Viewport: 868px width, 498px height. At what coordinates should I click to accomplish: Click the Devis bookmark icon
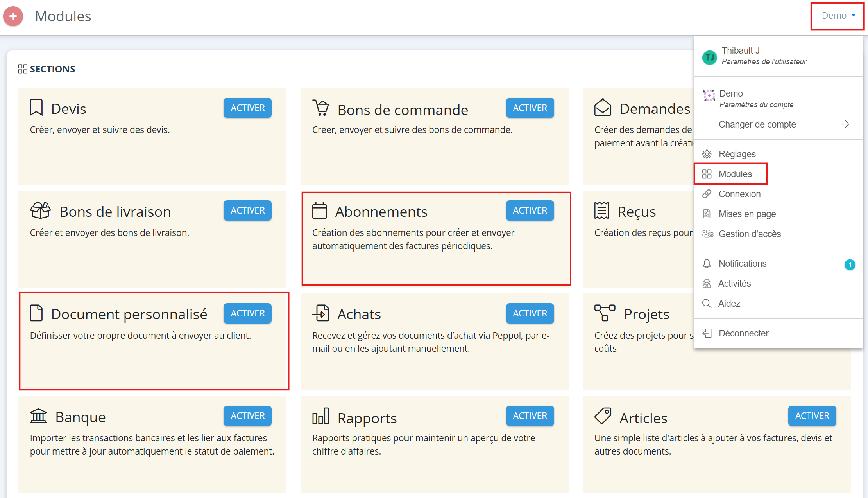tap(36, 108)
